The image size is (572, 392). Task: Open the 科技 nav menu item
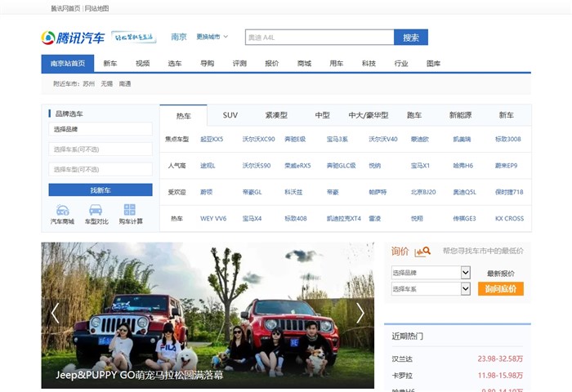pos(369,64)
